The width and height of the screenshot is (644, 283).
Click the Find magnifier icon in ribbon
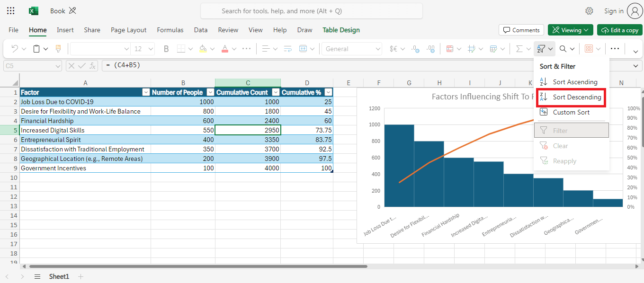coord(563,49)
